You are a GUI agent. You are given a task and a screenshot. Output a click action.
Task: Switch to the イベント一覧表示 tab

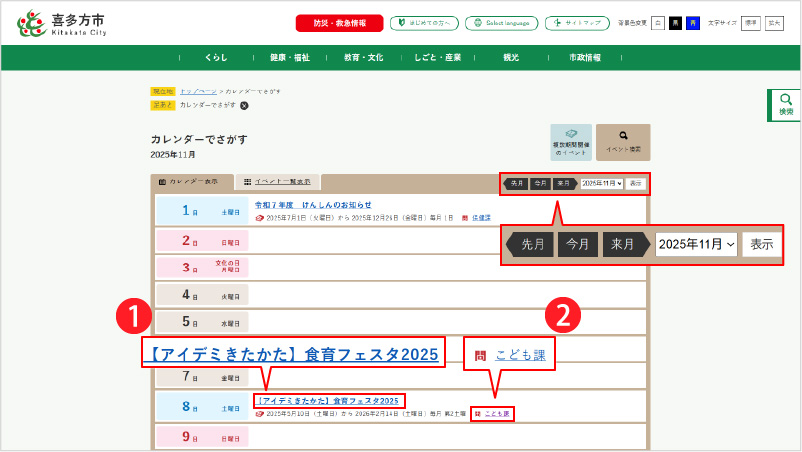click(x=278, y=182)
